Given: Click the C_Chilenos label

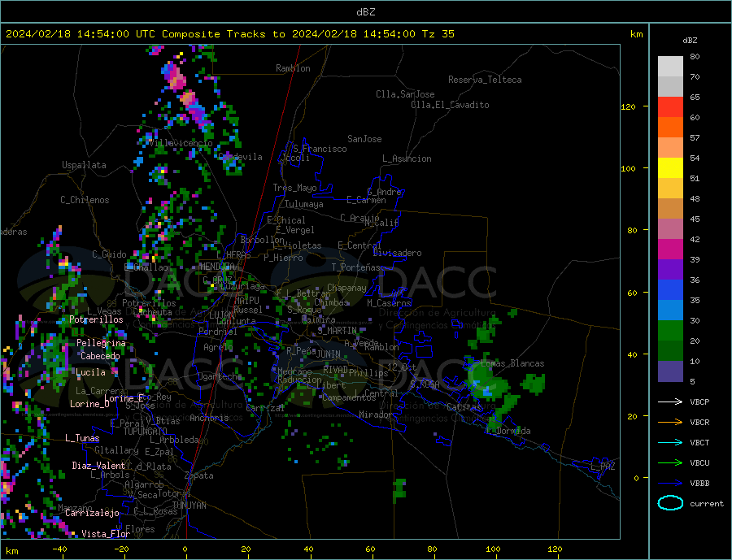Looking at the screenshot, I should click(x=85, y=200).
